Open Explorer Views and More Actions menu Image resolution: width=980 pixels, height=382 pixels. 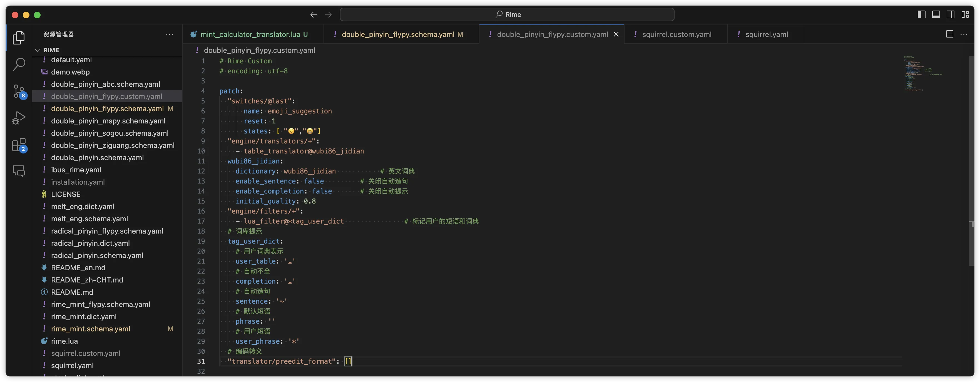170,34
